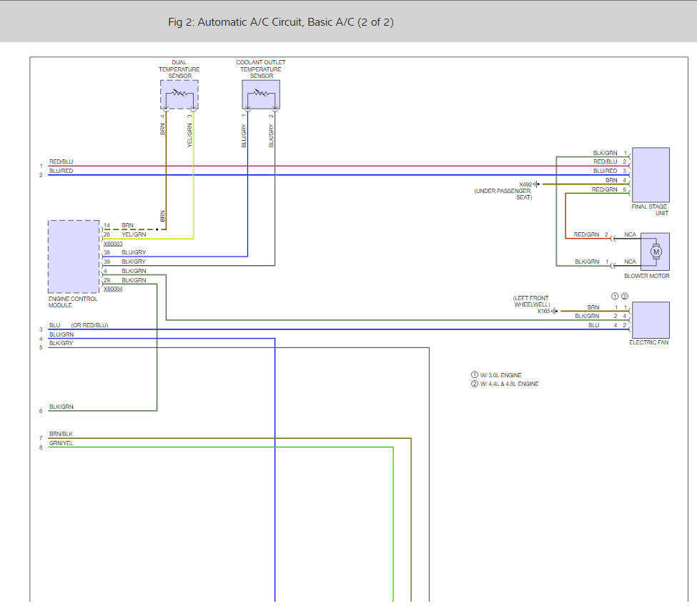Click the Final Stage Unit component box
Image resolution: width=697 pixels, height=616 pixels.
(x=651, y=175)
